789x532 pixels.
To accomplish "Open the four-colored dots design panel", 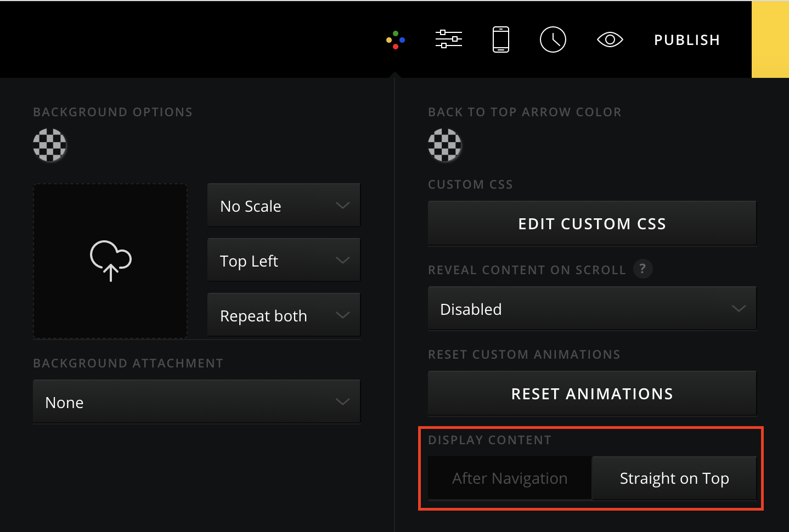I will 396,40.
